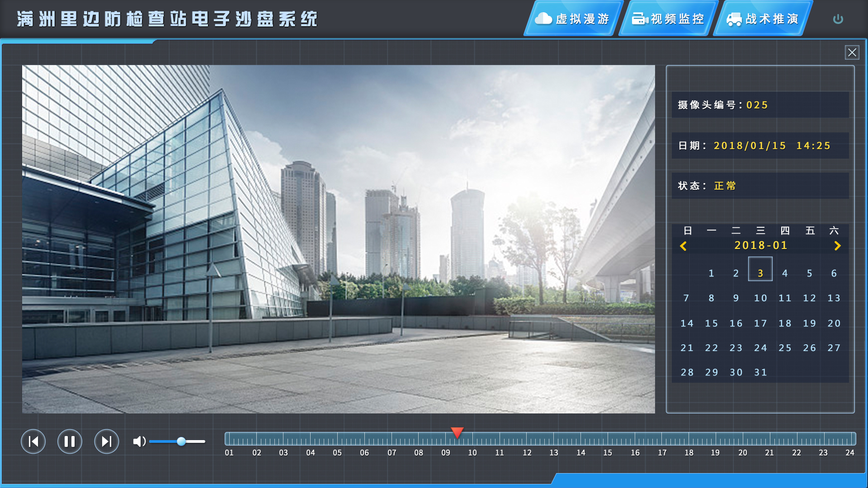
Task: Skip to the next video segment
Action: coord(107,441)
